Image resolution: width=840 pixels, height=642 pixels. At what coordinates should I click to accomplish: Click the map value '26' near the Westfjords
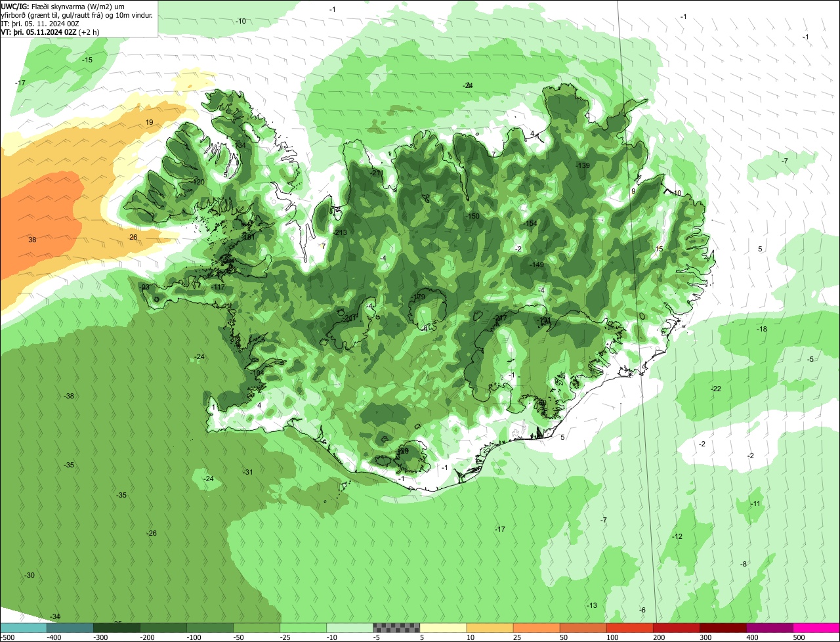133,238
